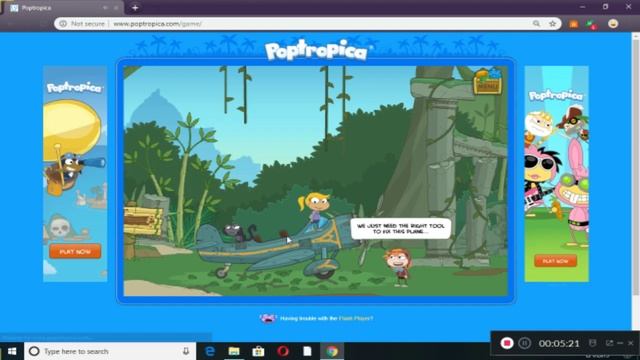Screen dimensions: 640x360
Task: Open the orange extension icon
Action: 573,24
